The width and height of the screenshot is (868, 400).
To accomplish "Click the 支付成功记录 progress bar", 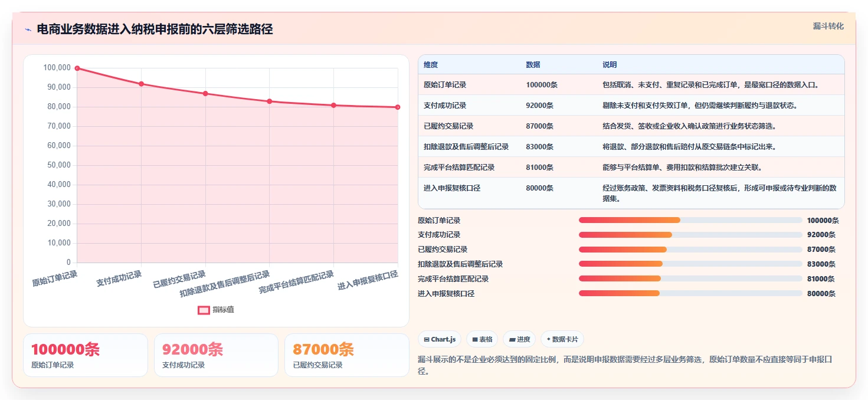I will (x=690, y=235).
